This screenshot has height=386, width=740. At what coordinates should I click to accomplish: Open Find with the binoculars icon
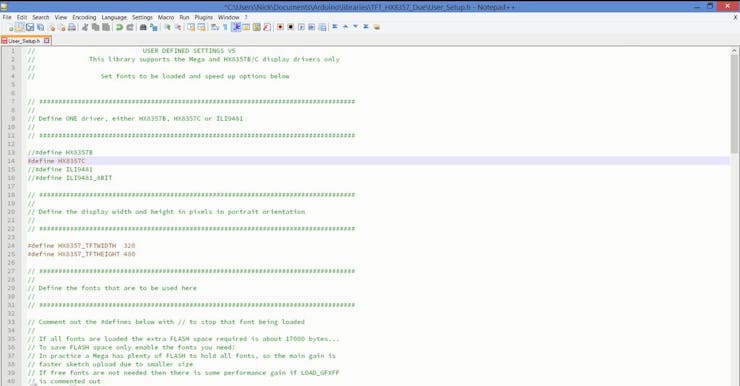click(143, 27)
